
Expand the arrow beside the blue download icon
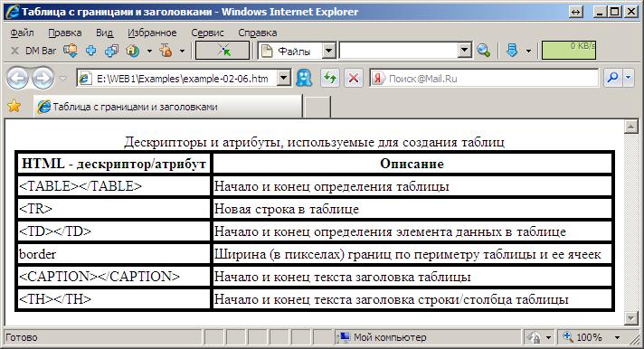coord(528,51)
